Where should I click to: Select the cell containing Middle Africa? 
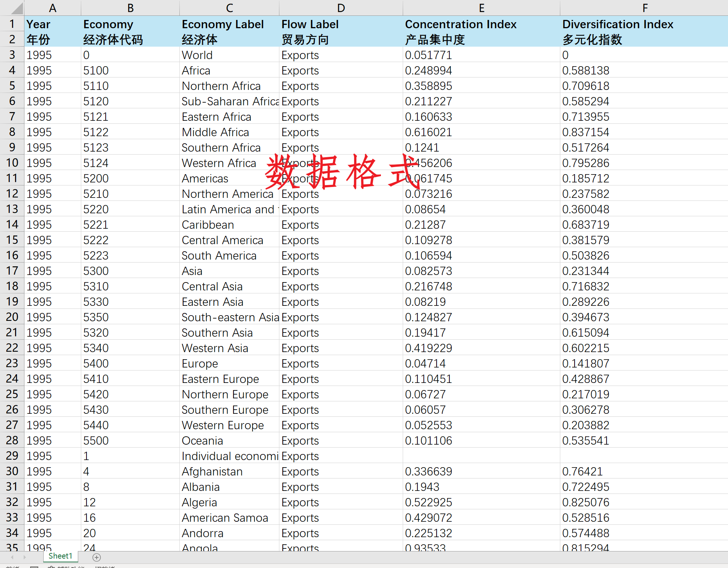tap(215, 132)
